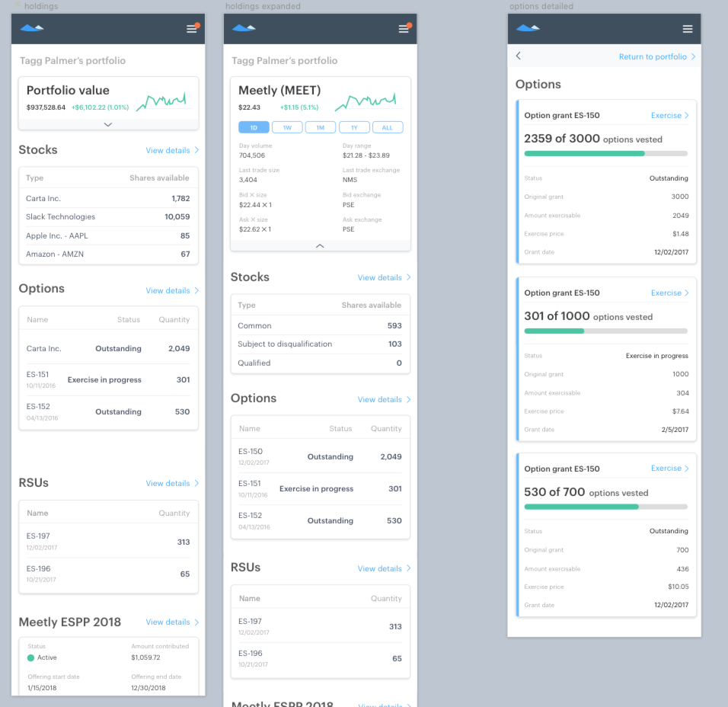Click the +$1.15 (5.1%) price change
Image resolution: width=728 pixels, height=707 pixels.
tap(299, 107)
